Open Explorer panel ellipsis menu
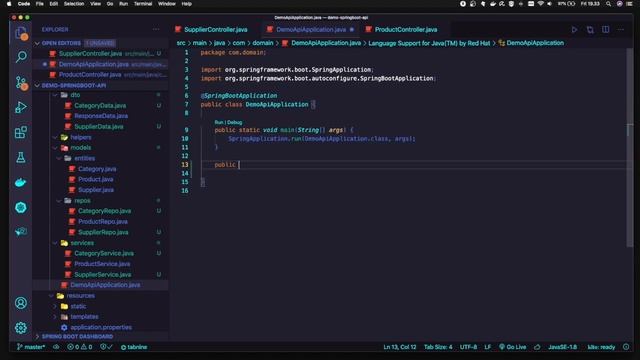 (156, 29)
